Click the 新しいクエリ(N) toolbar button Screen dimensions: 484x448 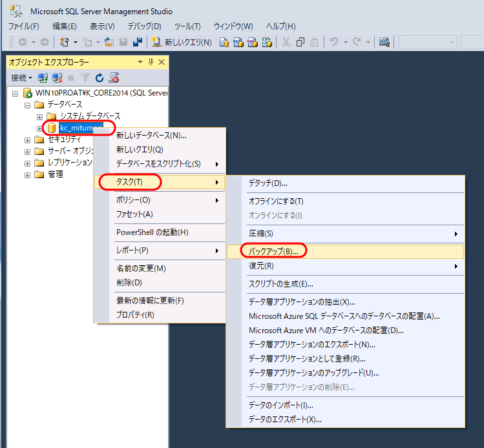pos(182,42)
